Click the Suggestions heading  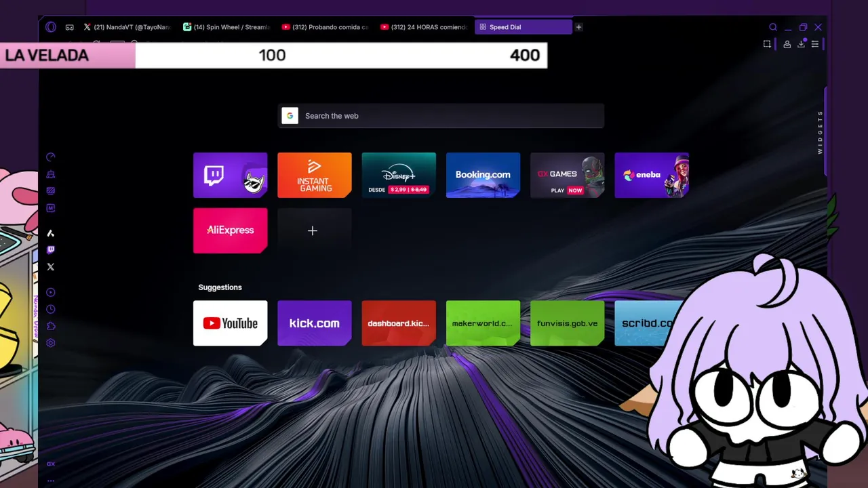click(220, 287)
